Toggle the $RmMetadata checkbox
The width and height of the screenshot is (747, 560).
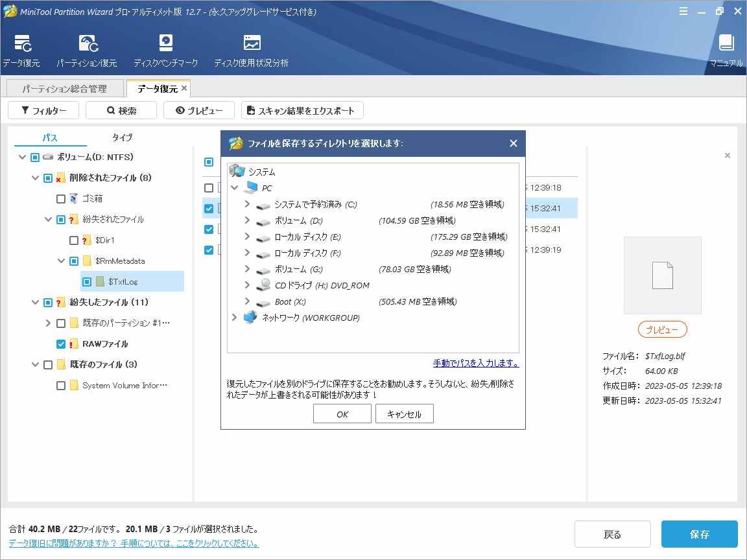tap(74, 261)
